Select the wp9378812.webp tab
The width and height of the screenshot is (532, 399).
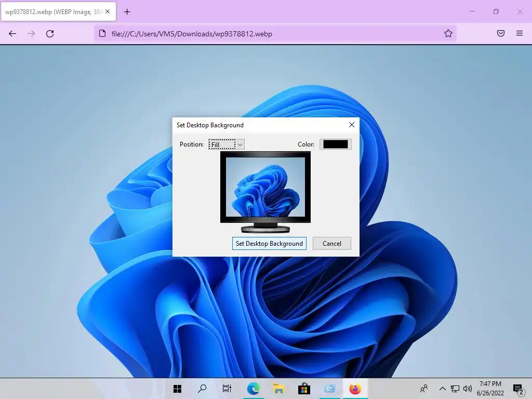point(58,11)
